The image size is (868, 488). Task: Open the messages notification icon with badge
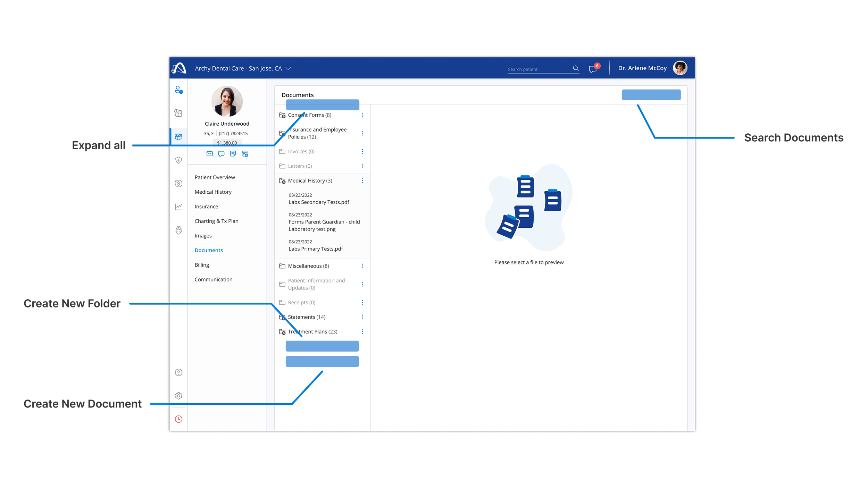[593, 69]
